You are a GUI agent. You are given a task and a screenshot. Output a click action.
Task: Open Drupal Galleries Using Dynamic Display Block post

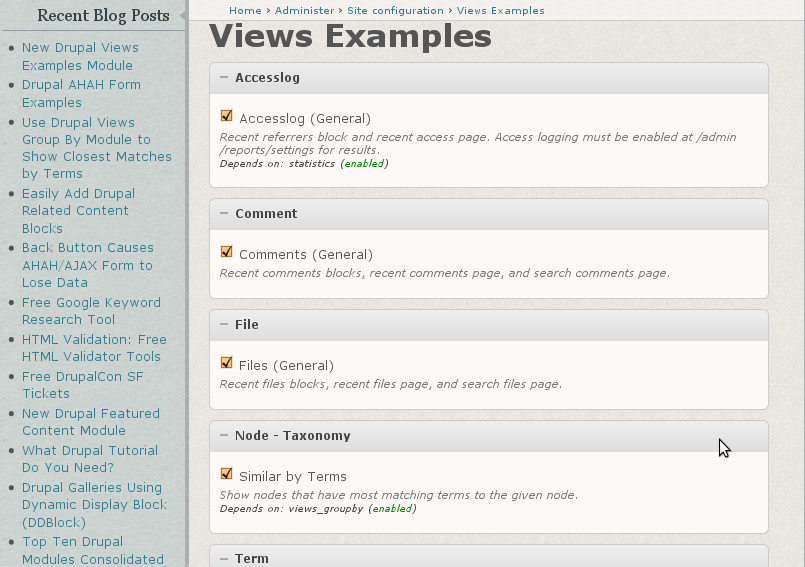pyautogui.click(x=94, y=504)
